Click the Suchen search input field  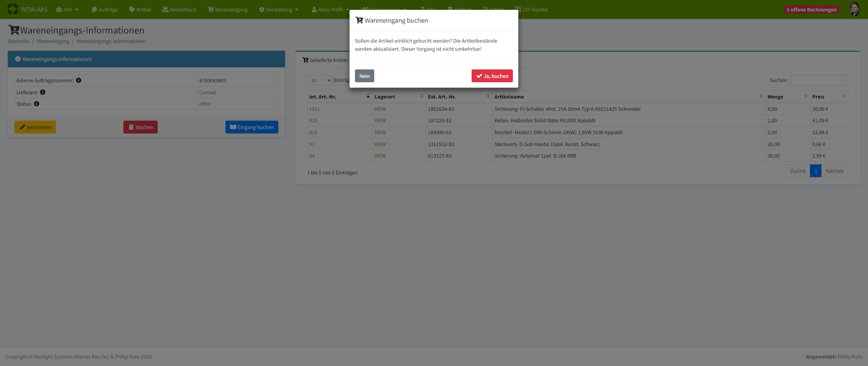[x=818, y=80]
